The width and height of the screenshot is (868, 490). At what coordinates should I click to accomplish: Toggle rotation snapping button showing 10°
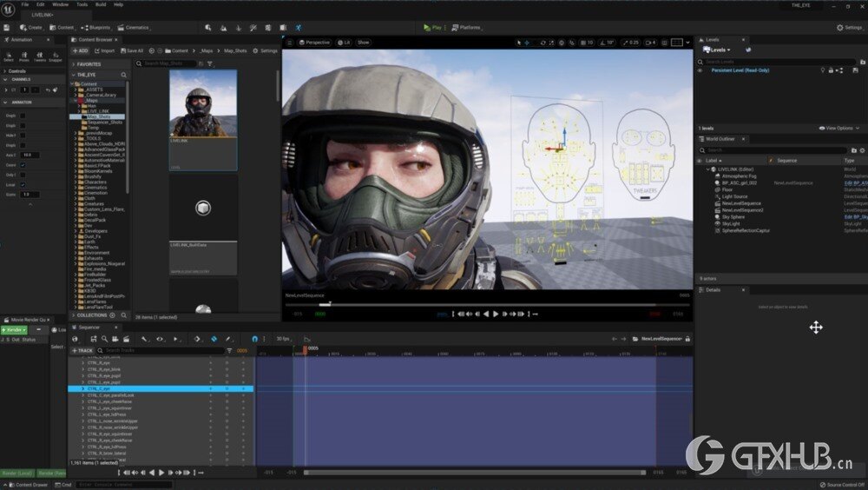pyautogui.click(x=608, y=42)
